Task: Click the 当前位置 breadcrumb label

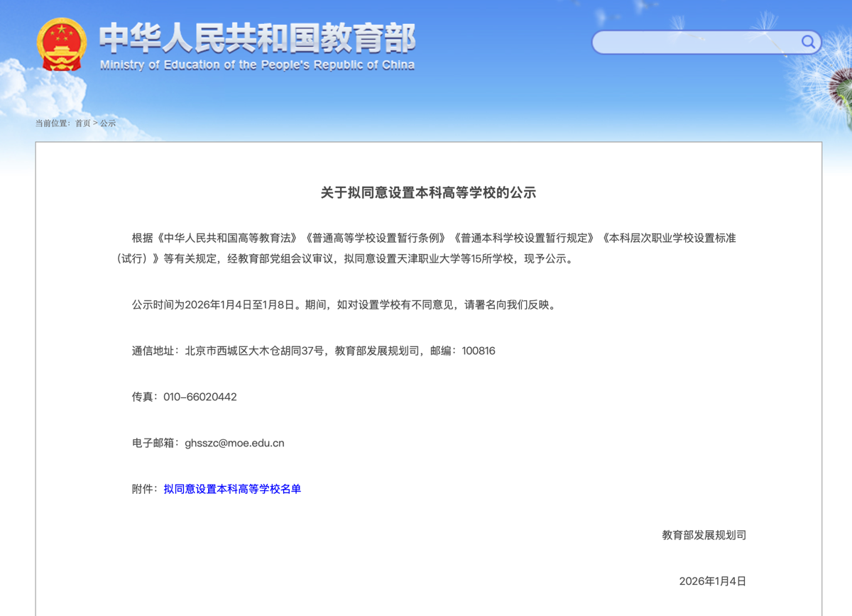Action: pyautogui.click(x=53, y=123)
